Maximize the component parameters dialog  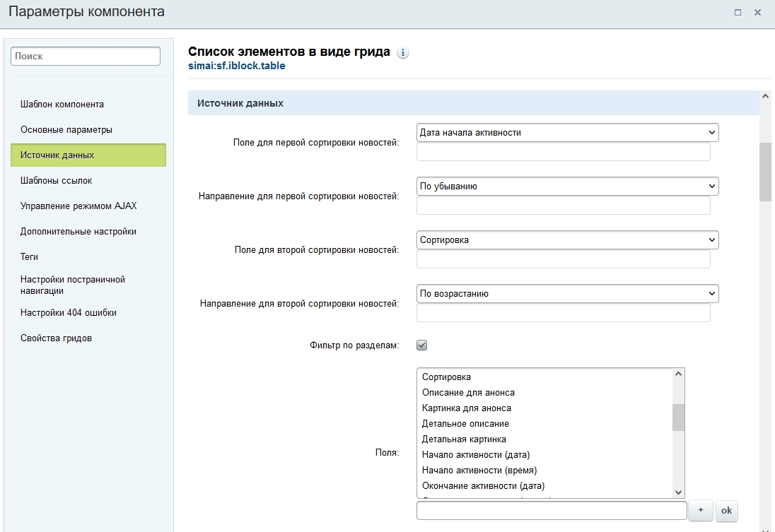pyautogui.click(x=738, y=12)
